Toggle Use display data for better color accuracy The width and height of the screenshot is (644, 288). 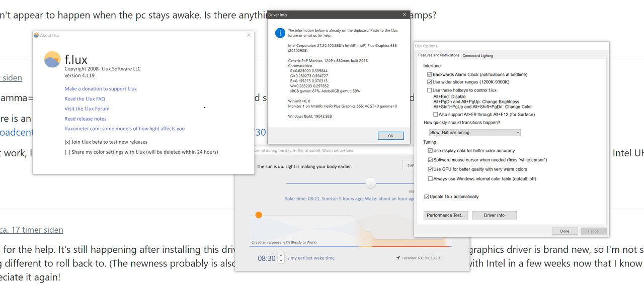click(x=430, y=151)
